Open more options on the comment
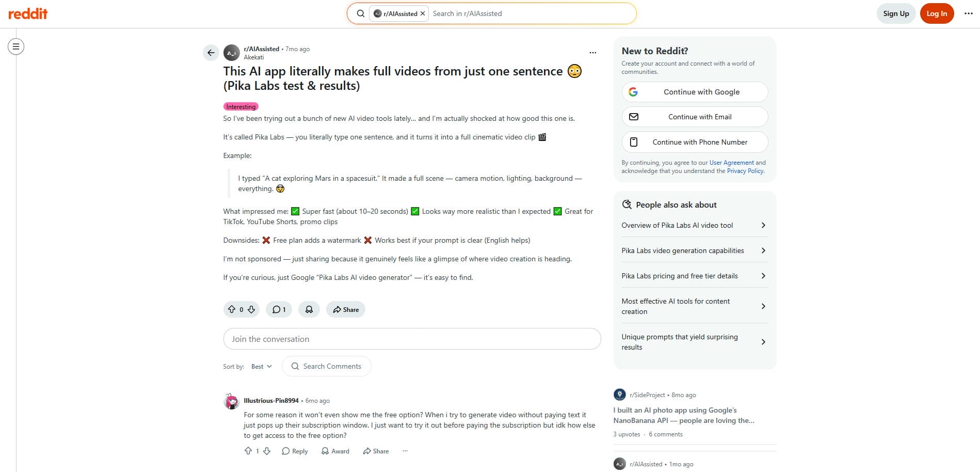This screenshot has width=980, height=472. pyautogui.click(x=405, y=451)
